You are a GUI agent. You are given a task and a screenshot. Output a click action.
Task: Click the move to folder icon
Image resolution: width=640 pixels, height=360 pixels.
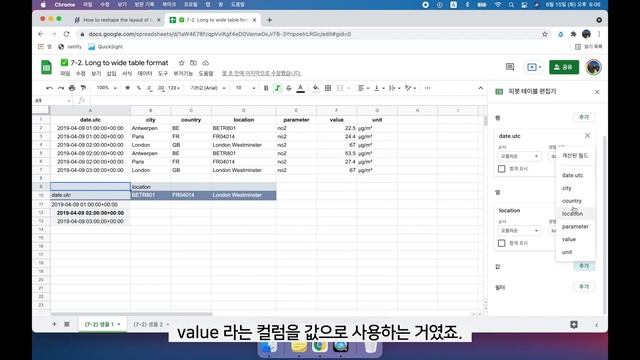(193, 63)
